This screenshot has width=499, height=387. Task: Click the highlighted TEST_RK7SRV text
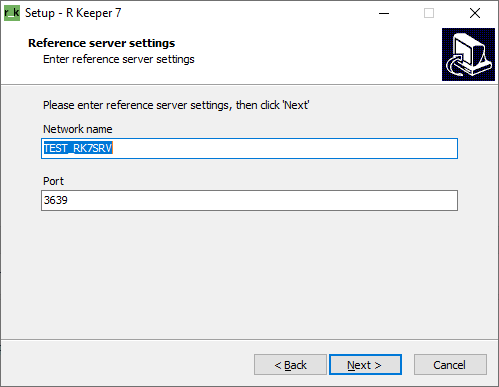tap(78, 148)
